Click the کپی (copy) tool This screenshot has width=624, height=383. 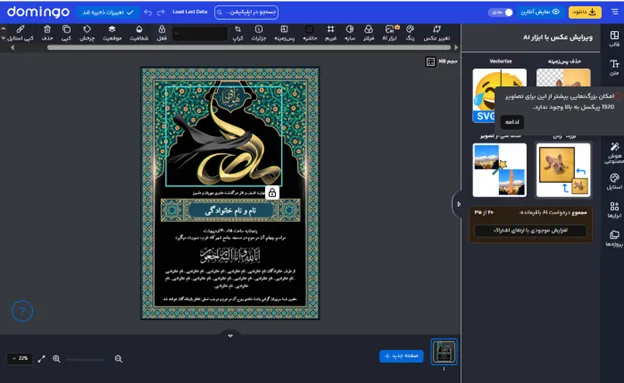click(x=66, y=33)
